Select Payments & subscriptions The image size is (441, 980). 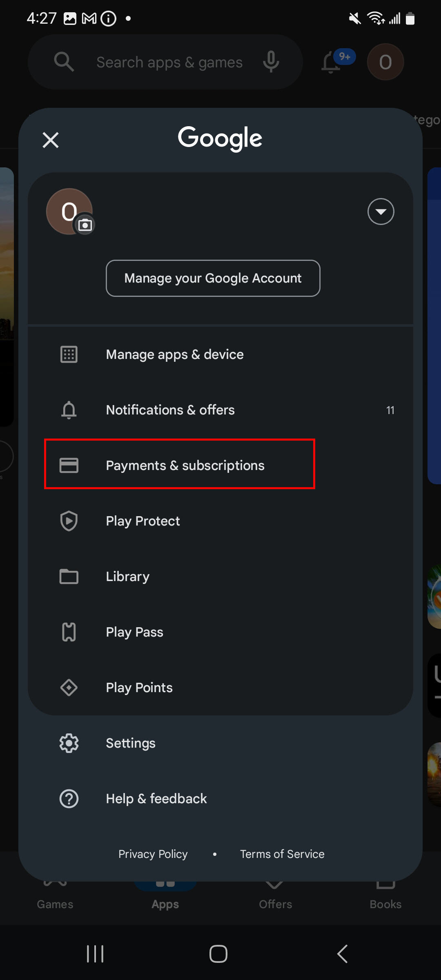click(x=185, y=465)
